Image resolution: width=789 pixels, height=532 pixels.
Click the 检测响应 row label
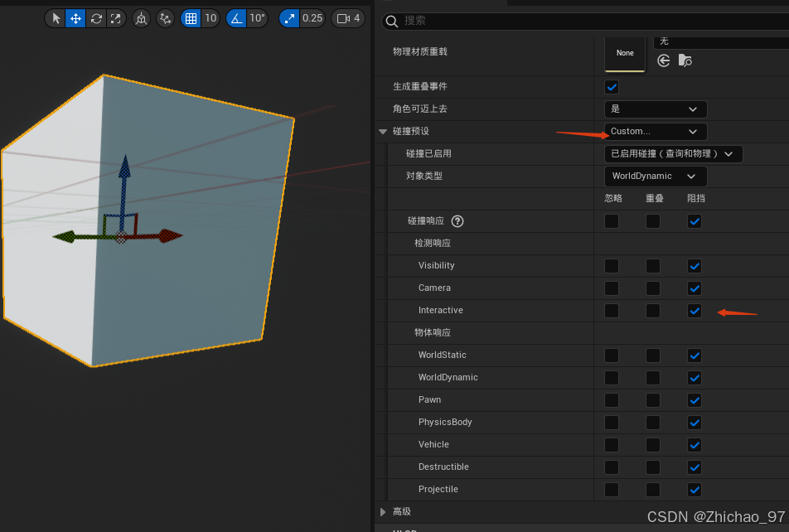433,243
